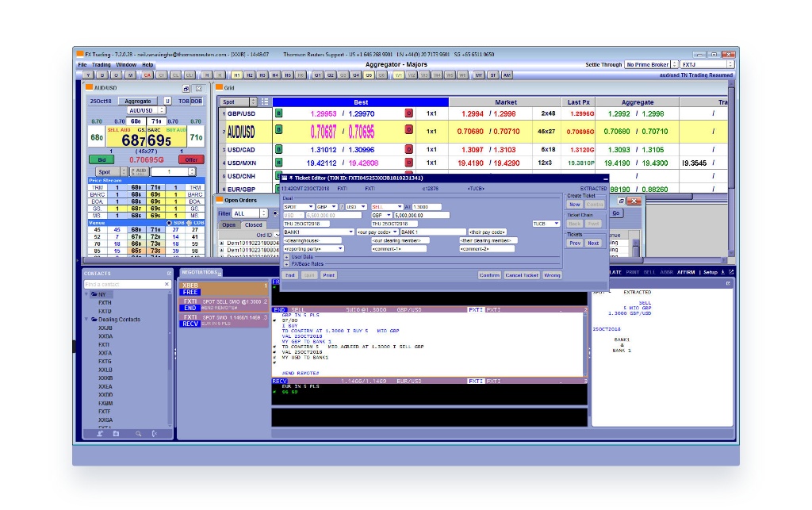
Task: Click Confirm in the Ticket Editor
Action: click(x=489, y=275)
